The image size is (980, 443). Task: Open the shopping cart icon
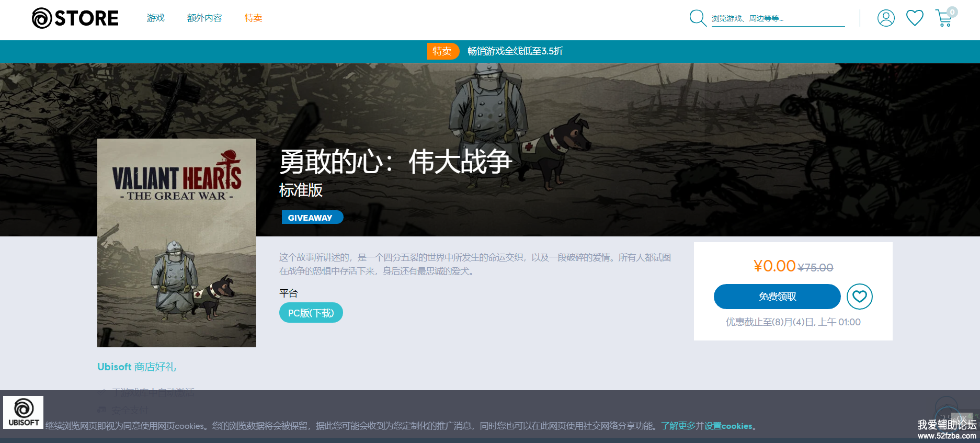(945, 17)
